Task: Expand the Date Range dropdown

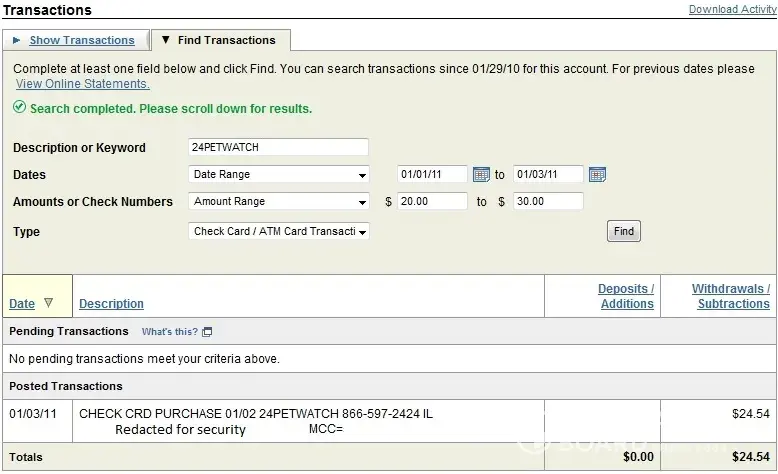Action: pyautogui.click(x=279, y=174)
